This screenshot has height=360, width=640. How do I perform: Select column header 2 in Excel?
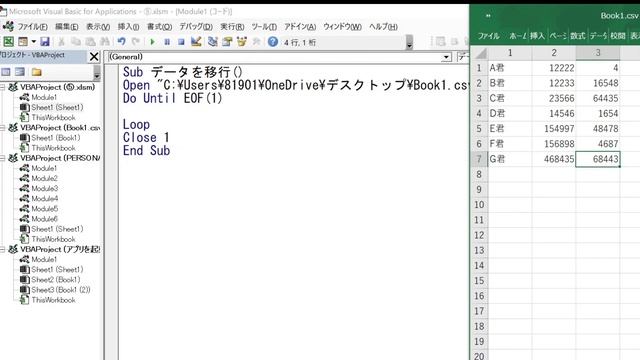[x=554, y=53]
